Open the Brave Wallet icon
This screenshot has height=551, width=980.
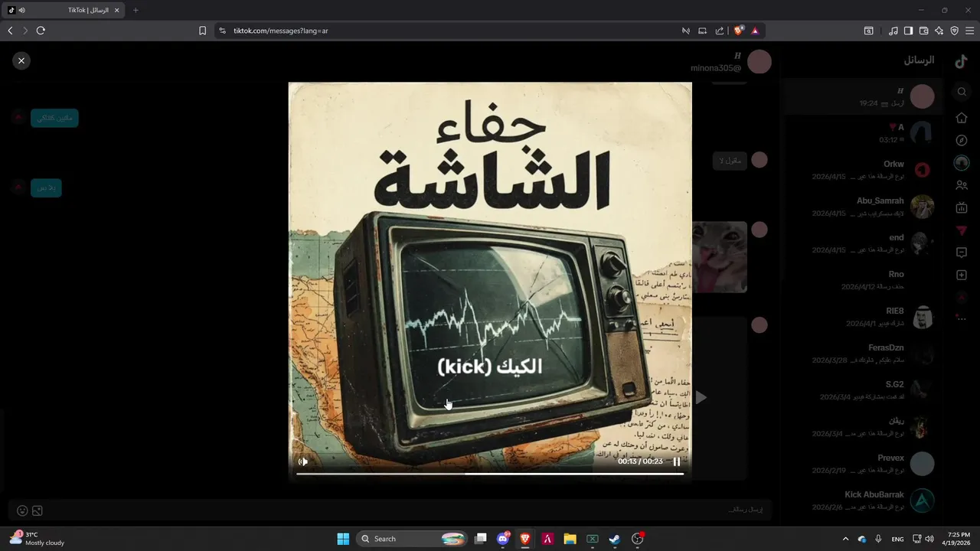923,31
